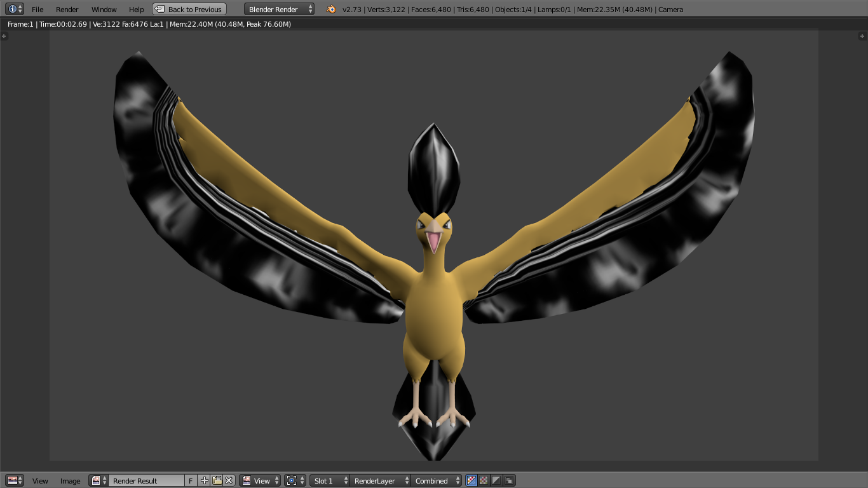This screenshot has height=488, width=868.
Task: Toggle Z-Buffer channel display
Action: 509,480
